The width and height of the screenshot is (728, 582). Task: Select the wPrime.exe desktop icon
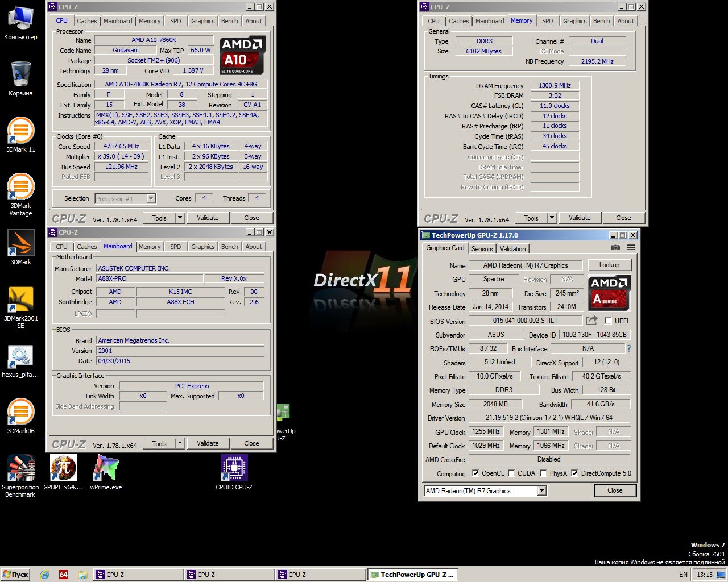pos(106,472)
